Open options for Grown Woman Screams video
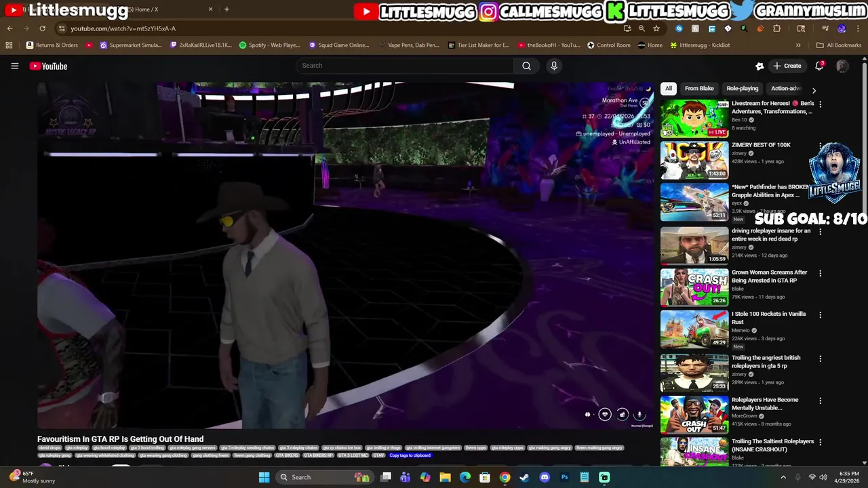 coord(820,273)
